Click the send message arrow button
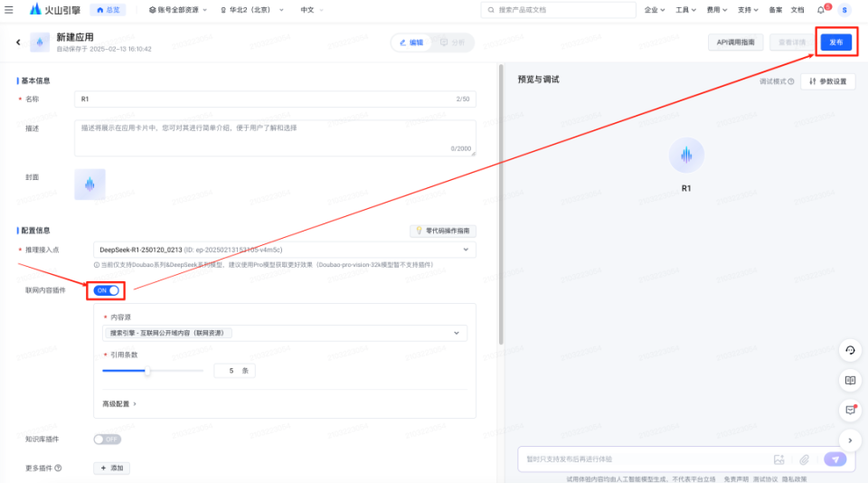868x483 pixels. 835,459
